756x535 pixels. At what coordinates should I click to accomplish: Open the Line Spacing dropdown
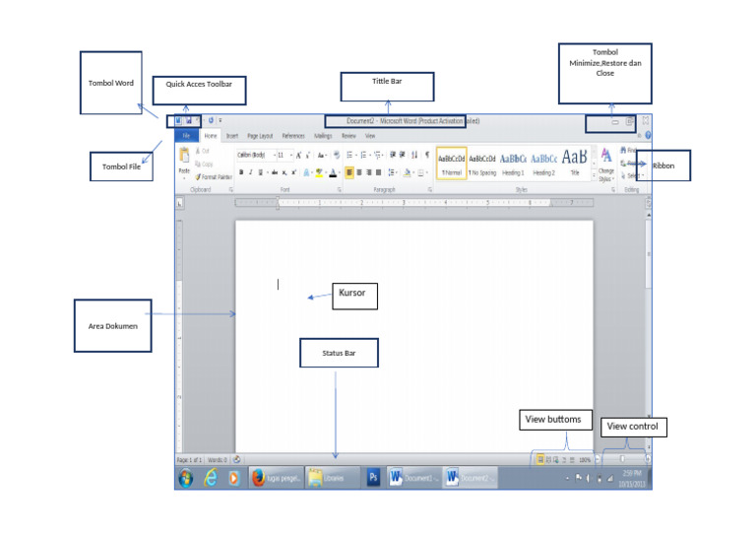393,172
